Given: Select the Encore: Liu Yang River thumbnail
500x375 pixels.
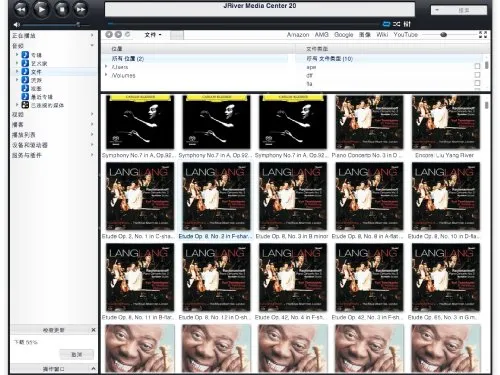Looking at the screenshot, I should pyautogui.click(x=446, y=122).
